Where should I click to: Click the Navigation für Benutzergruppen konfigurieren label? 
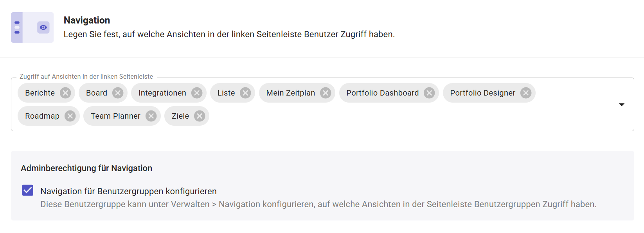[128, 191]
